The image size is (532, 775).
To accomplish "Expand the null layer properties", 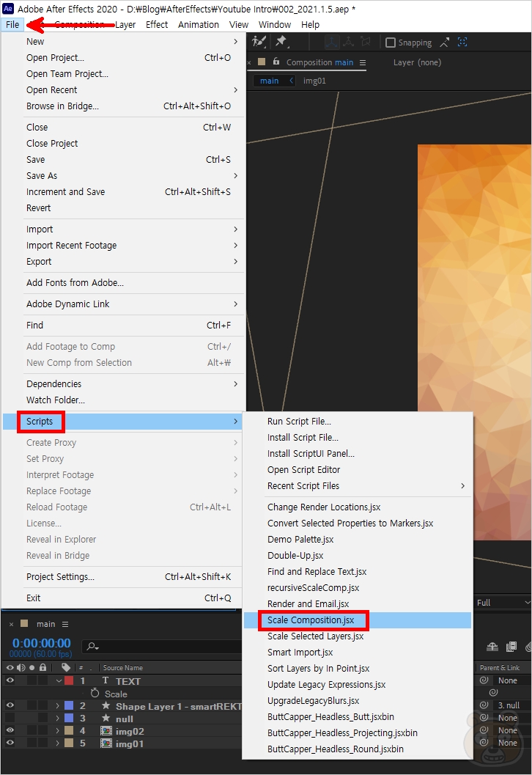I will click(57, 718).
